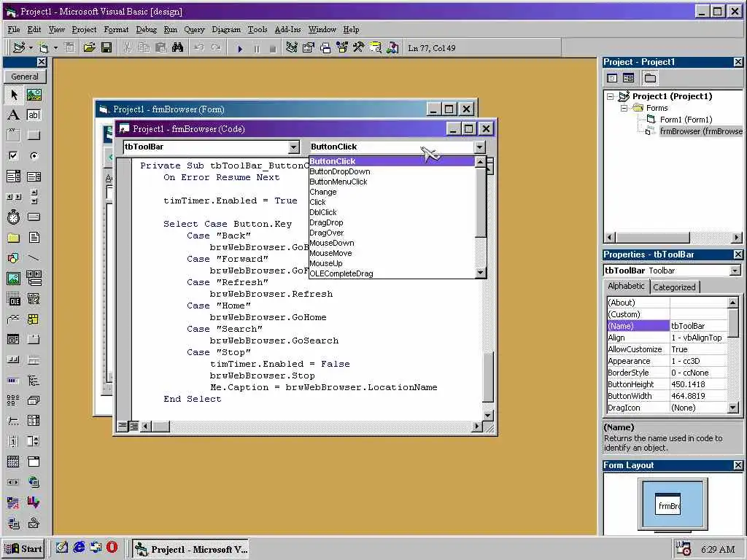Screen dimensions: 747x560
Task: Open the Debug menu
Action: [146, 29]
